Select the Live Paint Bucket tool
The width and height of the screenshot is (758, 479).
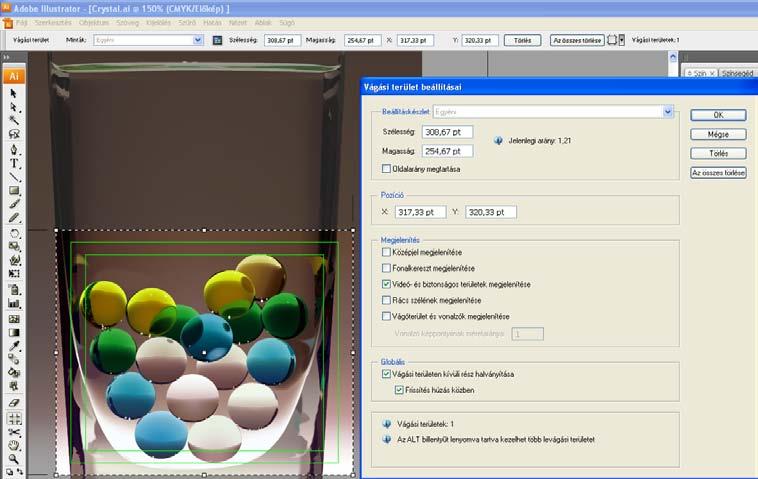pos(14,373)
